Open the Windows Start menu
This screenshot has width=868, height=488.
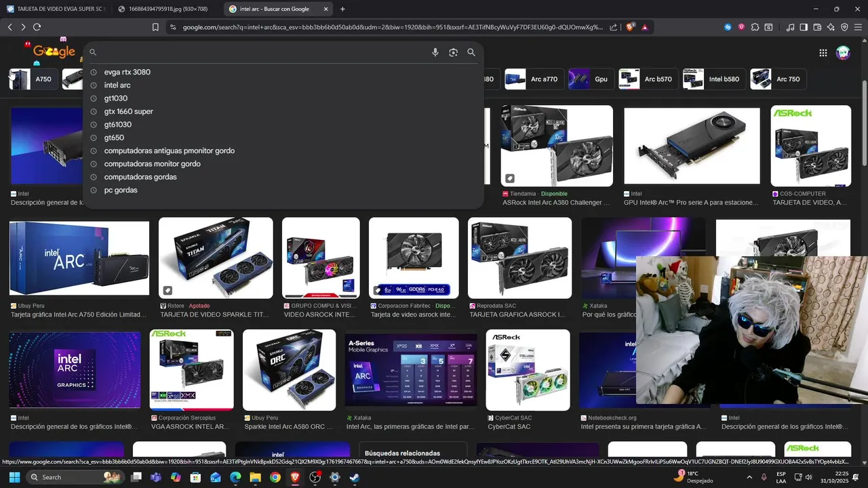click(14, 477)
